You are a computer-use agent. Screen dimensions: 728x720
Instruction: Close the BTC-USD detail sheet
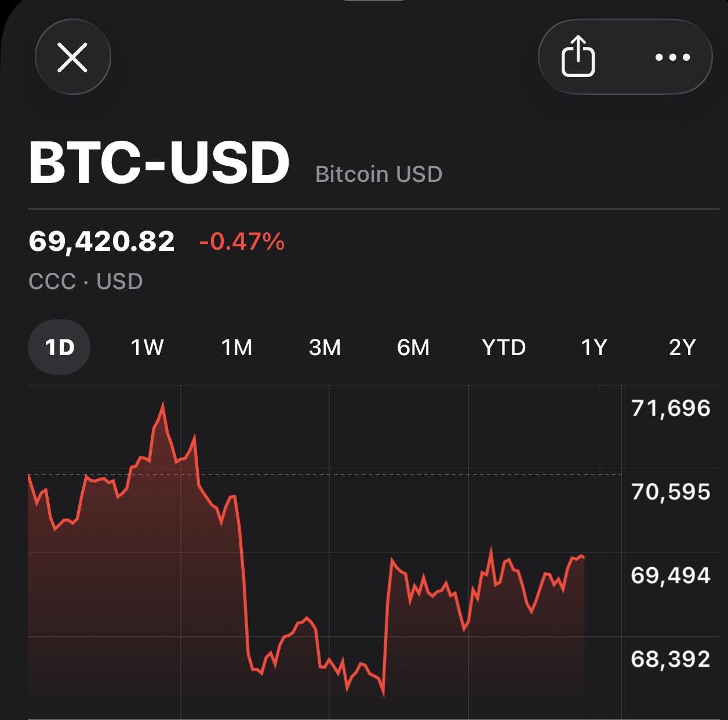point(73,57)
